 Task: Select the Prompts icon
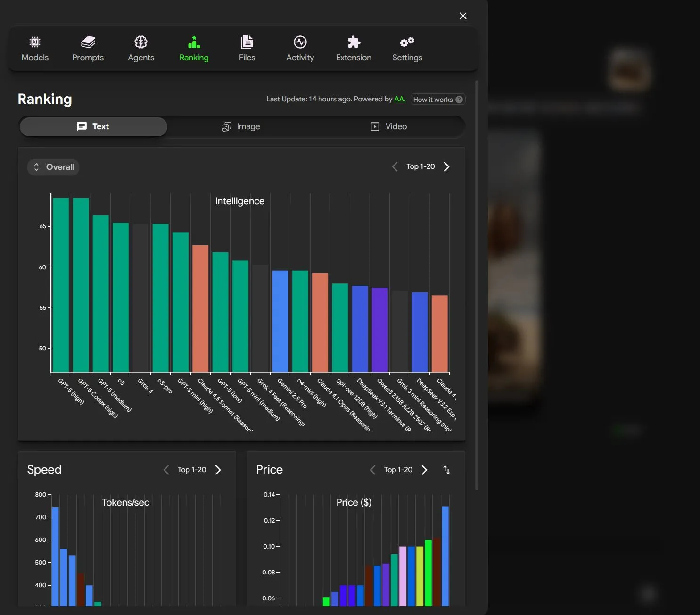[x=88, y=49]
